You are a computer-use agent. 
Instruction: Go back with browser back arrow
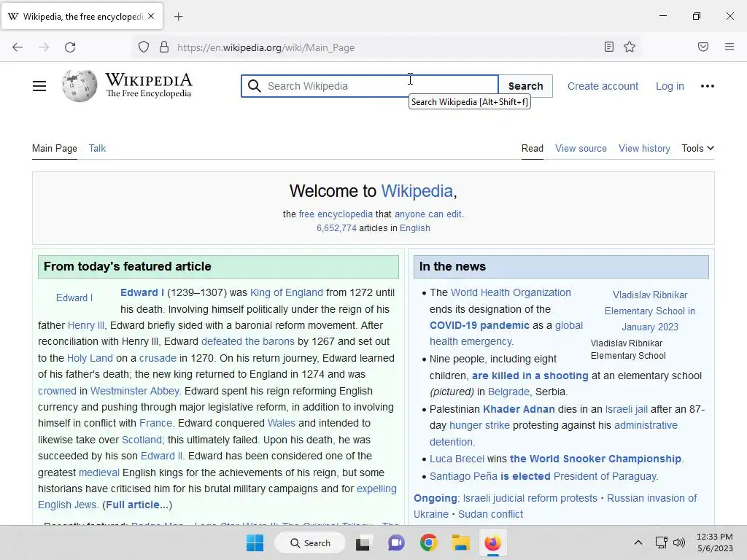(x=18, y=47)
